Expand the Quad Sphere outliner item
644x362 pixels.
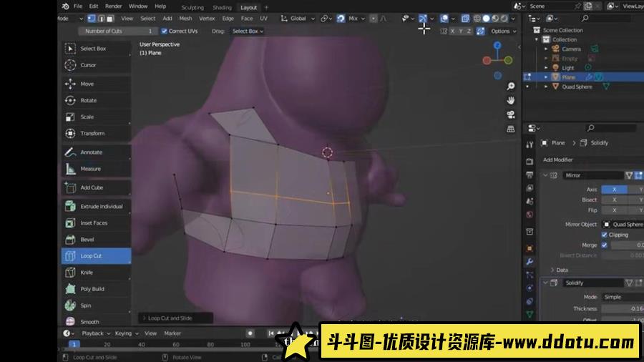click(546, 87)
